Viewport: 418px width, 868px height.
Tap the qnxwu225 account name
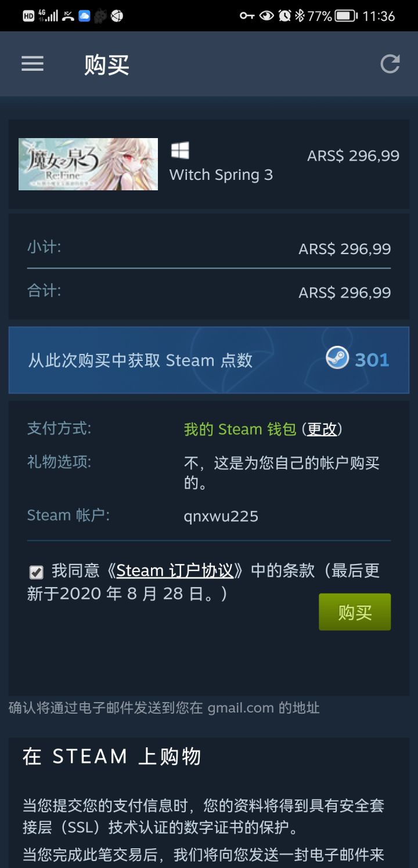tap(221, 516)
